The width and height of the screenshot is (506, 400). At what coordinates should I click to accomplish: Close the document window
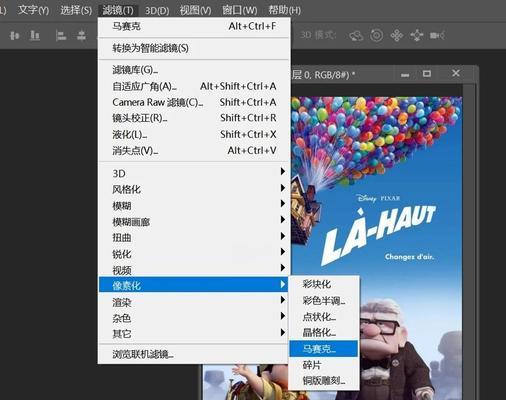click(456, 73)
